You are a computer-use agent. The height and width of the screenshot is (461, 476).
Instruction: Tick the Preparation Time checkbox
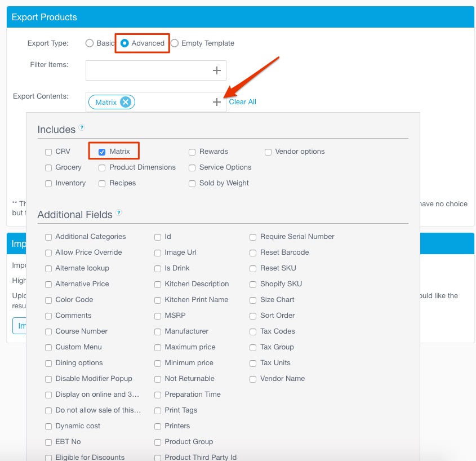[158, 395]
